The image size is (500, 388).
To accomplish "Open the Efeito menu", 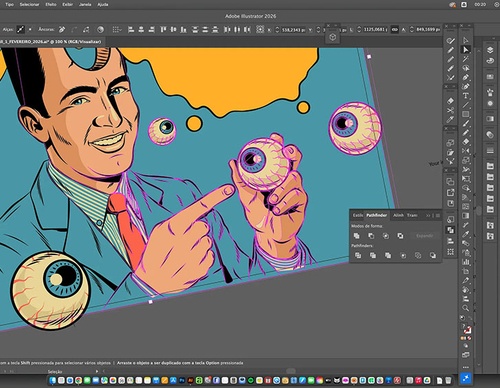I will coord(51,5).
